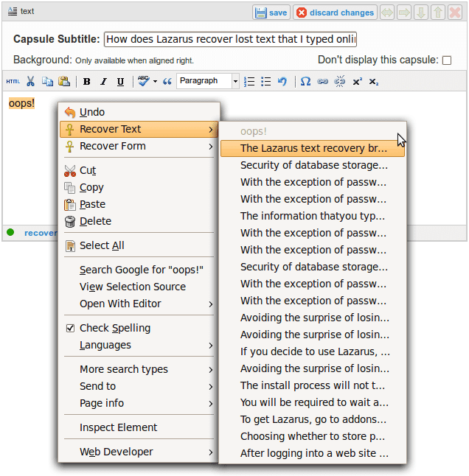Click the ABC spellcheck toolbar icon
The width and height of the screenshot is (469, 476).
[143, 81]
